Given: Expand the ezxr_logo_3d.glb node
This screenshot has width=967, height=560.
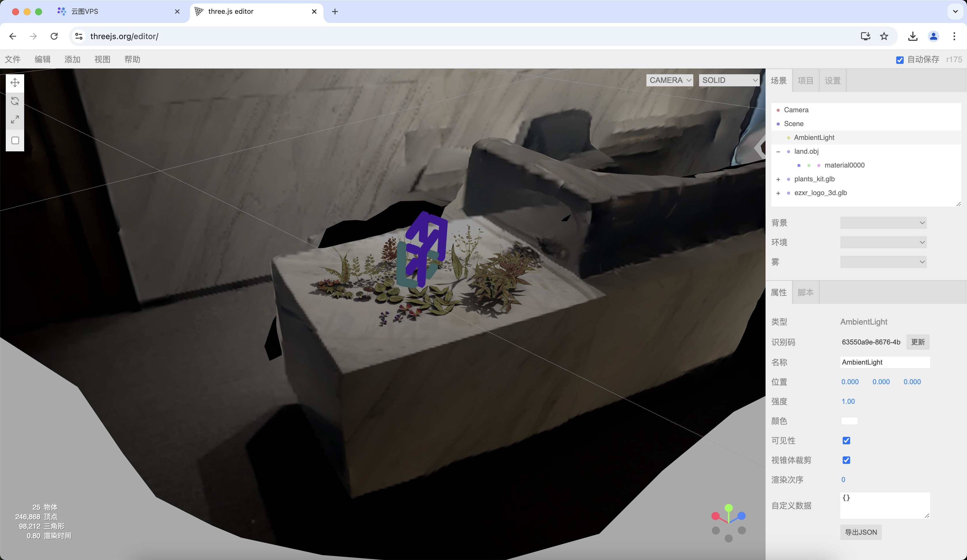Looking at the screenshot, I should pos(778,193).
